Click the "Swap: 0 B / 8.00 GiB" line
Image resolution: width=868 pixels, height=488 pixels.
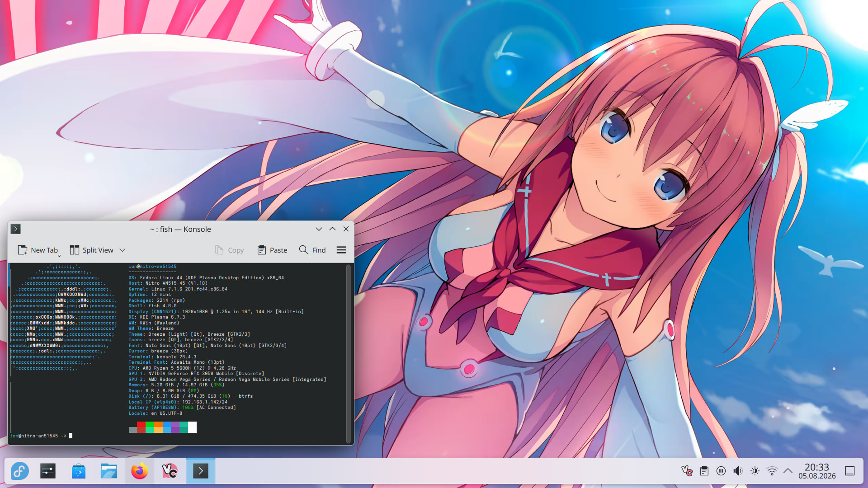coord(164,391)
